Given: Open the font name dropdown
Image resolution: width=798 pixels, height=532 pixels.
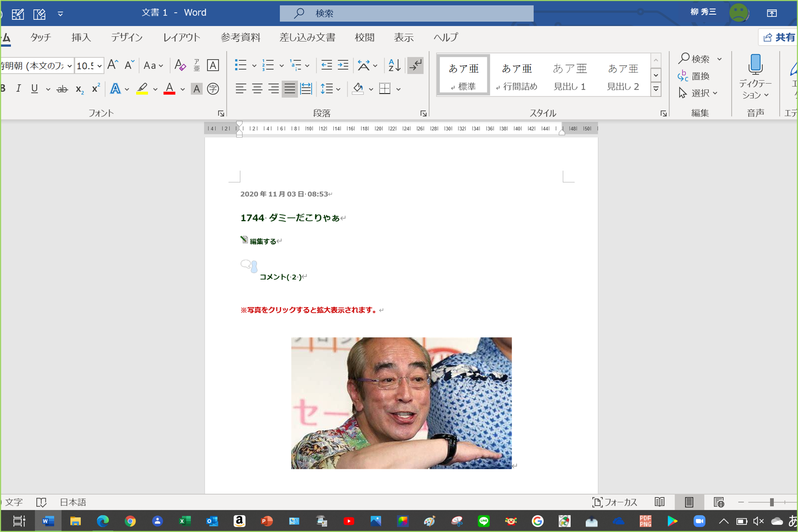Looking at the screenshot, I should click(x=69, y=66).
